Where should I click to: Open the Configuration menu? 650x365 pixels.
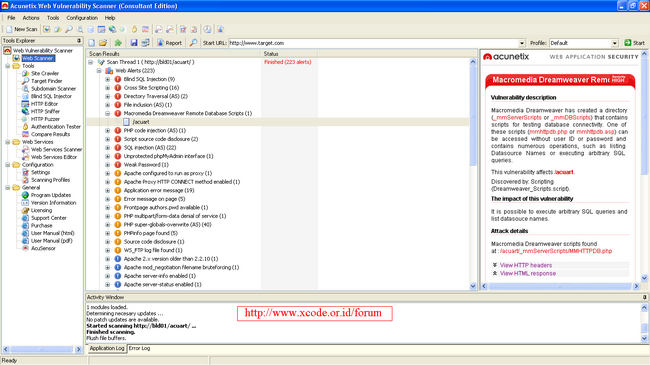(x=82, y=18)
